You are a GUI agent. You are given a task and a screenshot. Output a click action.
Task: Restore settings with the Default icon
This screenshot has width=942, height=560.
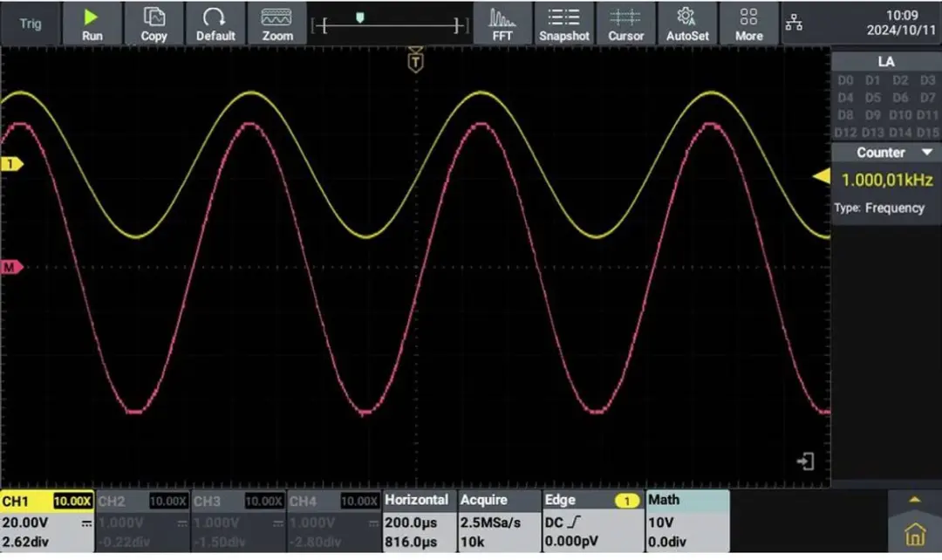215,24
